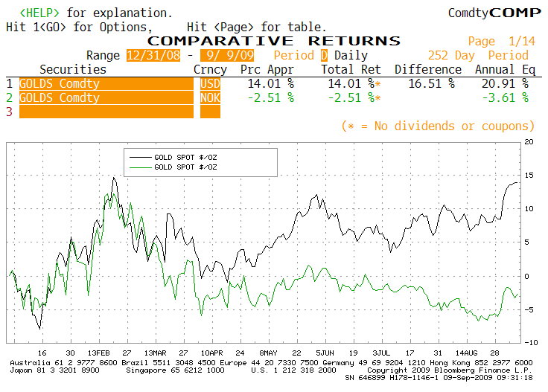Image resolution: width=548 pixels, height=392 pixels.
Task: Click the <HELP> label
Action: point(39,13)
